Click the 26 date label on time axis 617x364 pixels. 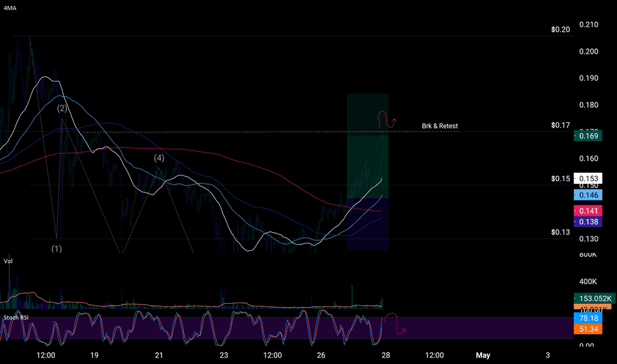point(321,355)
